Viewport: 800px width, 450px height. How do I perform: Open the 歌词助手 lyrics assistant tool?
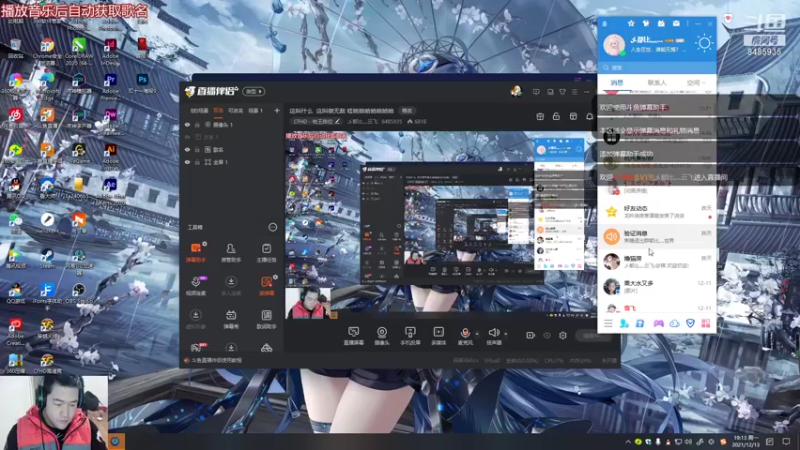[x=266, y=318]
